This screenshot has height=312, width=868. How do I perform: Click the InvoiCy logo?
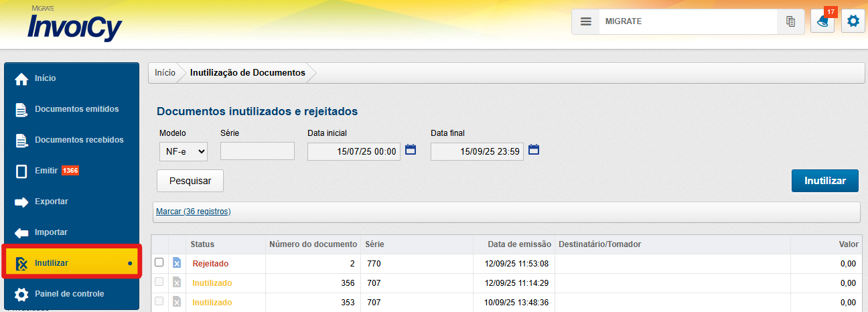tap(74, 25)
